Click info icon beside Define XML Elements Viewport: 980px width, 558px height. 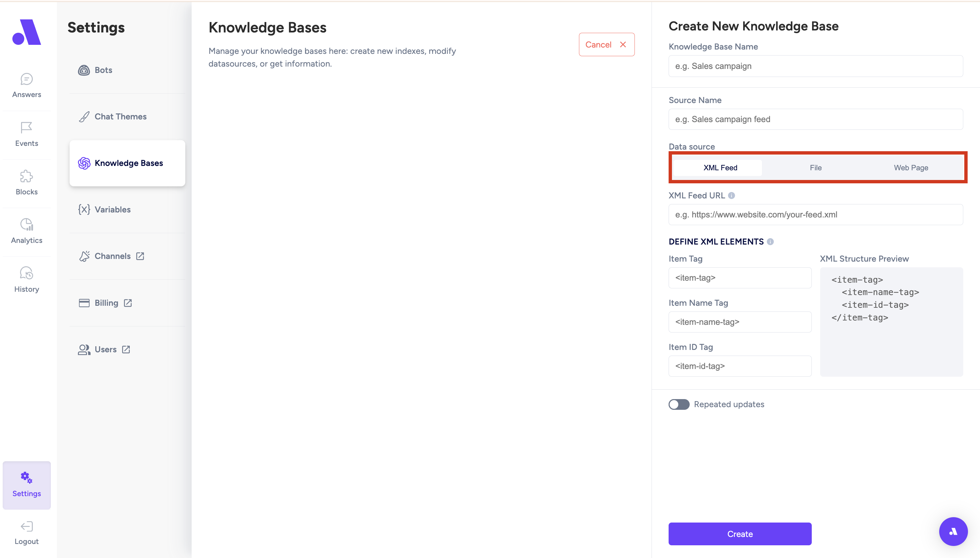[x=770, y=242]
